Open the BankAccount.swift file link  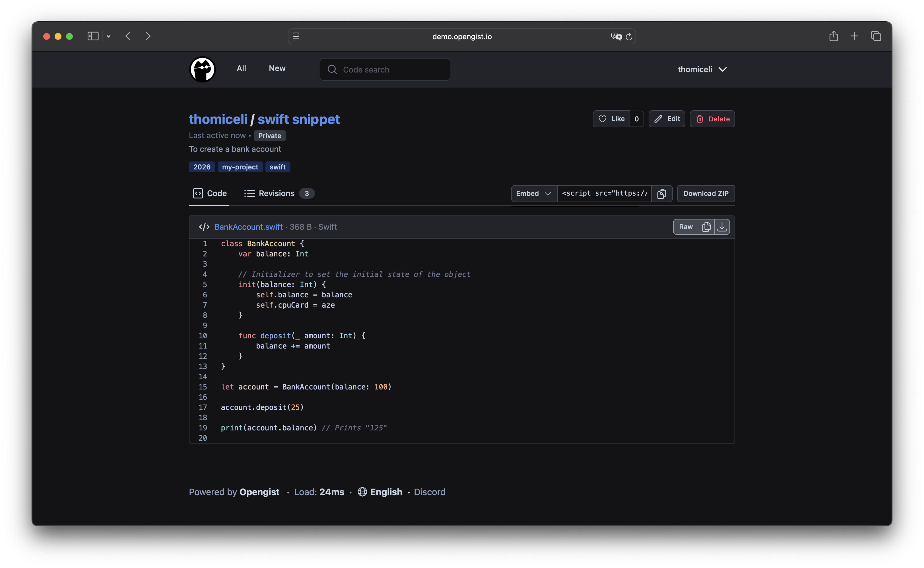coord(248,227)
